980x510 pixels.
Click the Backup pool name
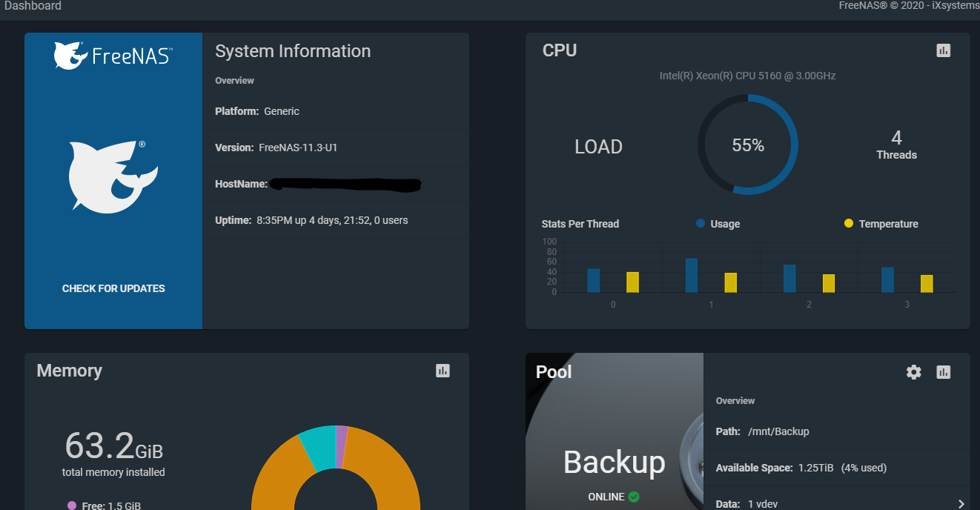pyautogui.click(x=614, y=463)
